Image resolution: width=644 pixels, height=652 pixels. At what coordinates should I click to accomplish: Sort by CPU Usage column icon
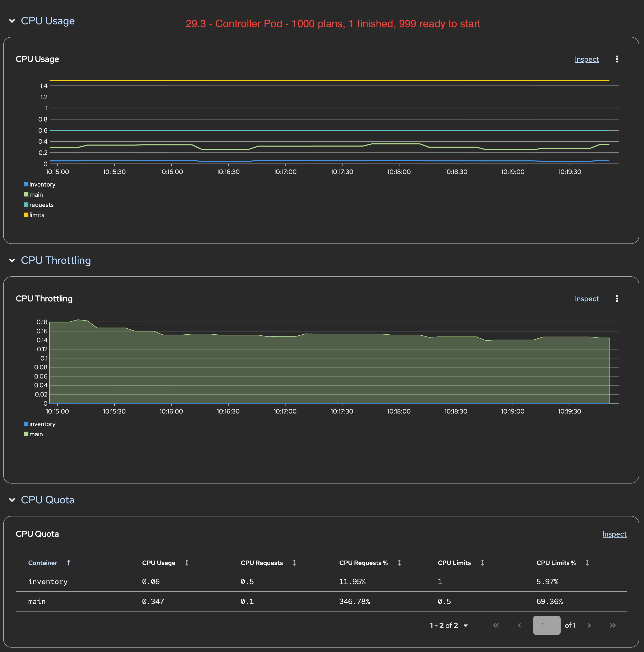click(x=187, y=563)
